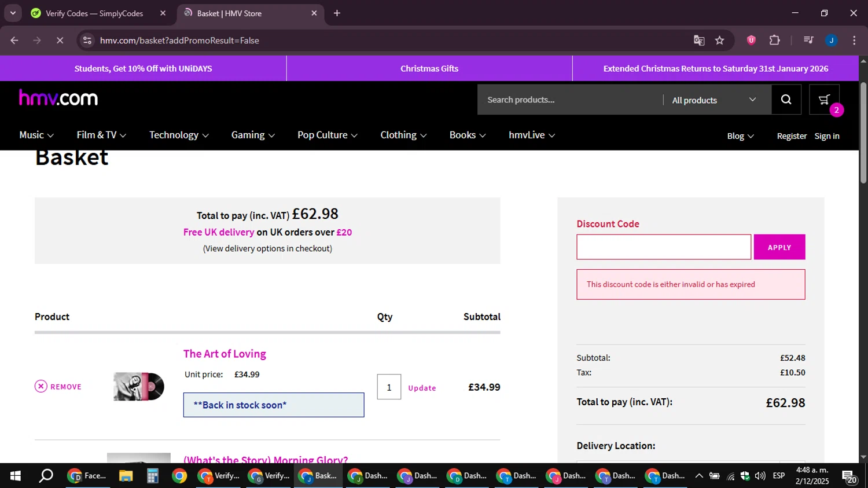The height and width of the screenshot is (488, 868).
Task: Expand the Blog menu
Action: click(x=740, y=136)
